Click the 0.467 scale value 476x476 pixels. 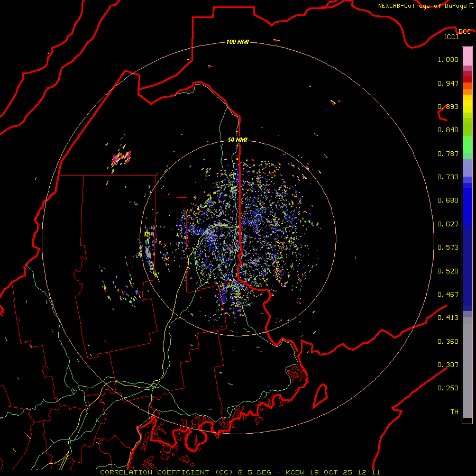(x=448, y=295)
